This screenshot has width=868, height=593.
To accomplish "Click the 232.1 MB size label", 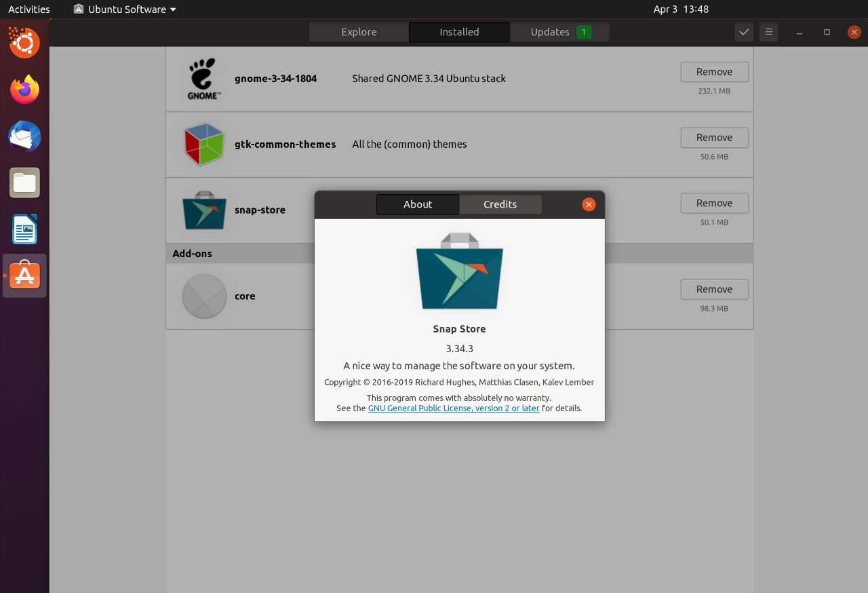I will (714, 91).
